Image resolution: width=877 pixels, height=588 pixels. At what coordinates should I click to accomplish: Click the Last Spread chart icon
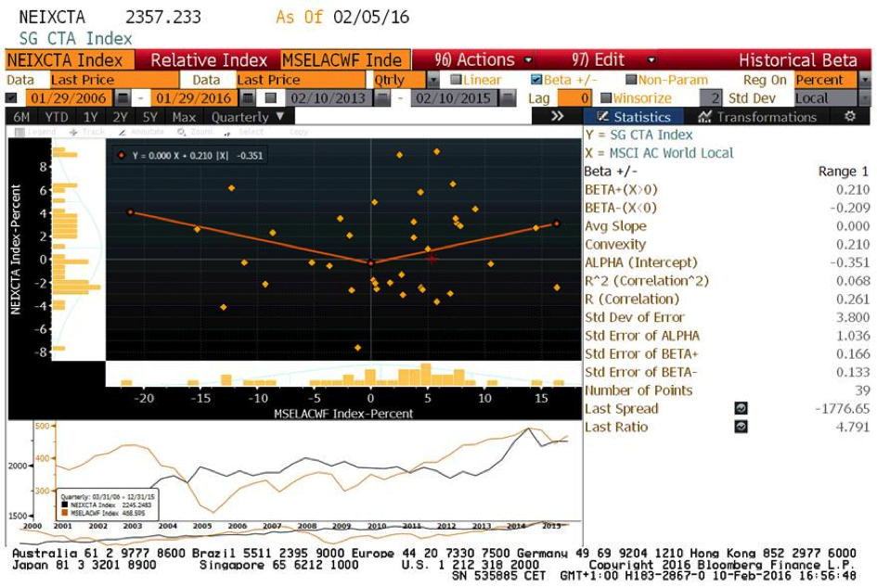point(742,409)
